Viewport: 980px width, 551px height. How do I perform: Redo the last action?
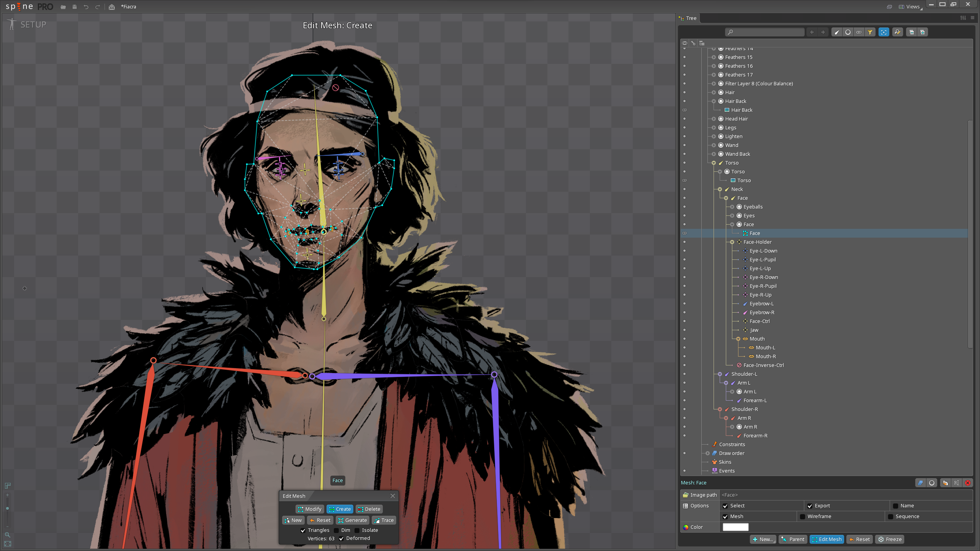coord(98,7)
